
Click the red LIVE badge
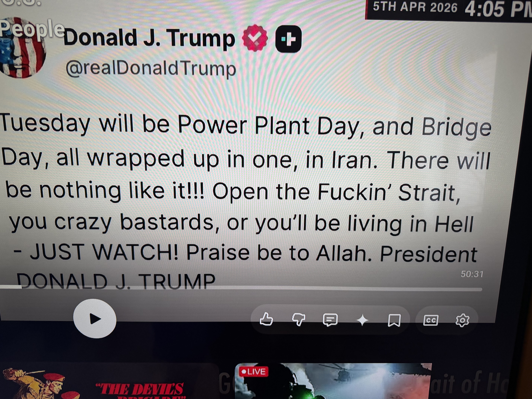[x=254, y=372]
